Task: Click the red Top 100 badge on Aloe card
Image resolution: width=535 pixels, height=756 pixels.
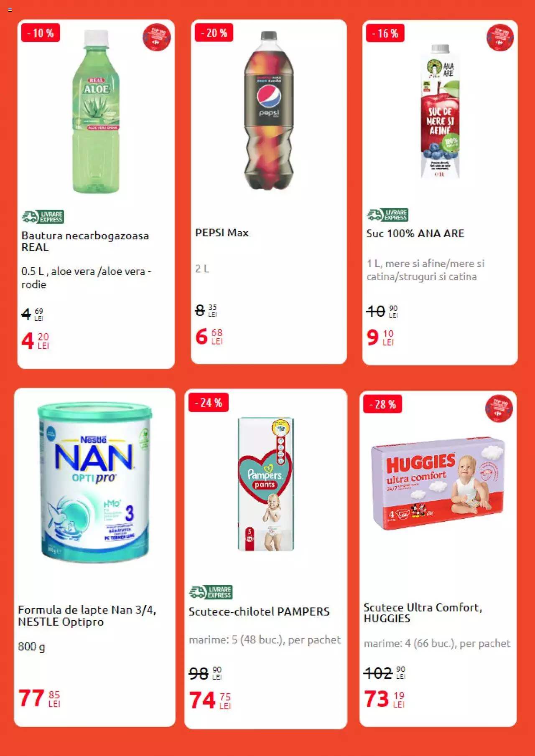Action: [x=156, y=37]
